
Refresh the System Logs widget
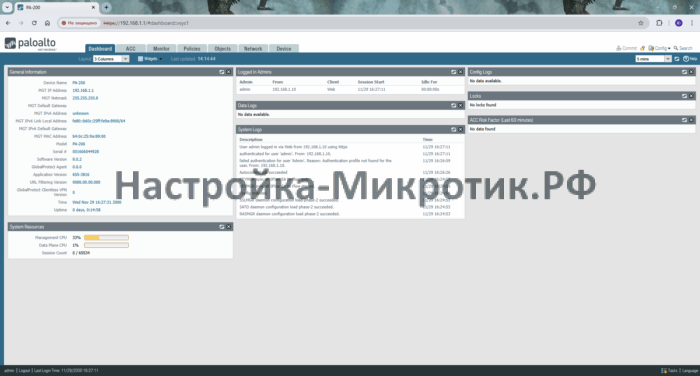pyautogui.click(x=454, y=130)
